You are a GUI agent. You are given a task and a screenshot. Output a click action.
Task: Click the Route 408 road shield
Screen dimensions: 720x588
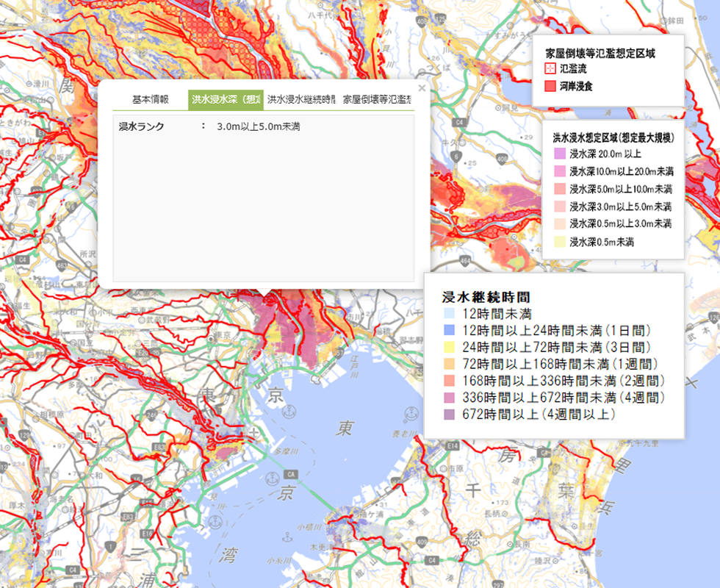coord(501,158)
